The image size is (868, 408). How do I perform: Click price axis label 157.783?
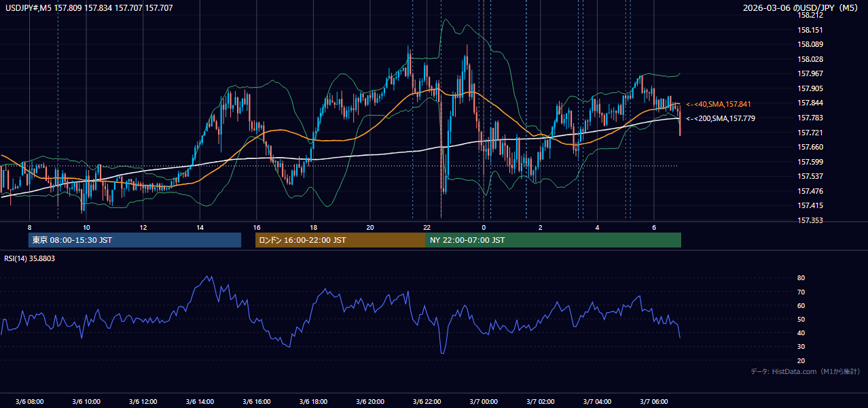pyautogui.click(x=811, y=118)
